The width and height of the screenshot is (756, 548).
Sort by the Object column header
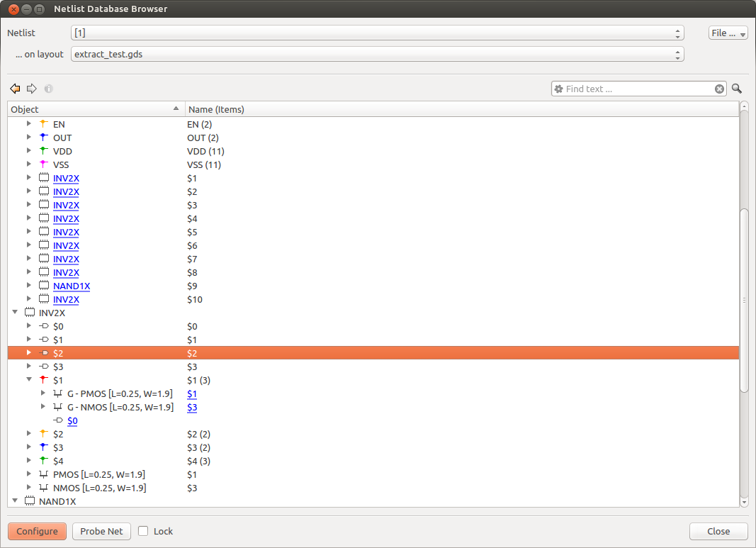click(96, 109)
